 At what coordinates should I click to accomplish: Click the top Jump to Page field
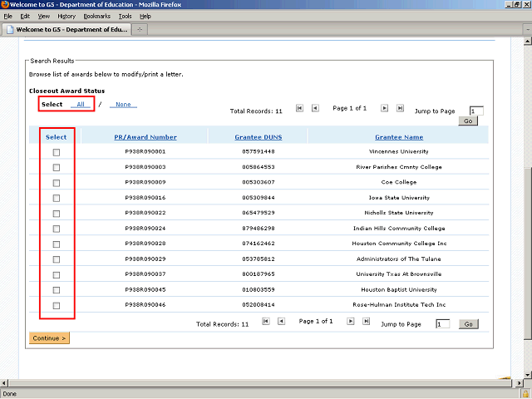(x=475, y=111)
